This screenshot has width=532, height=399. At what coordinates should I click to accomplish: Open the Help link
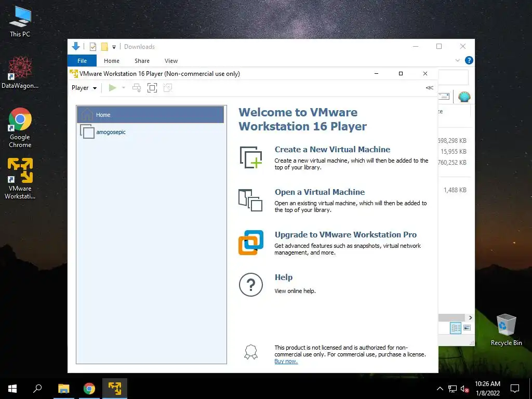[283, 277]
